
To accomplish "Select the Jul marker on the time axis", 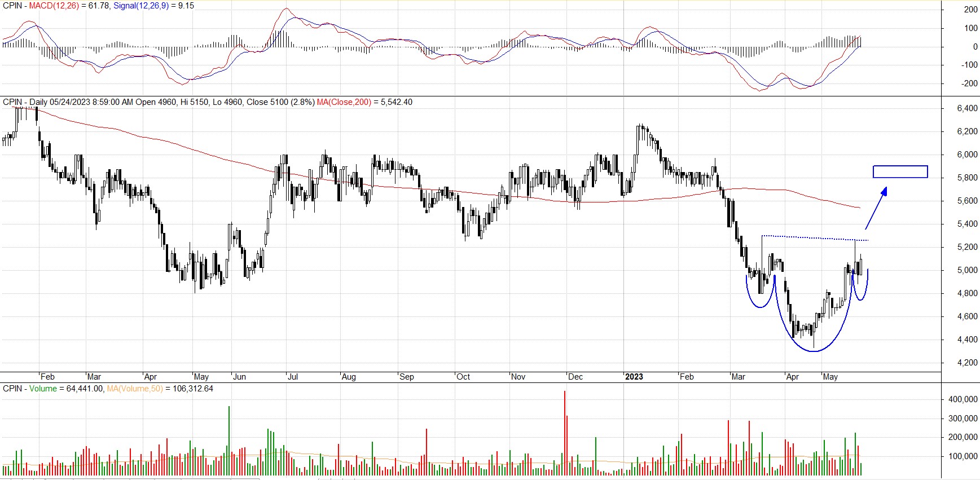I will click(292, 377).
